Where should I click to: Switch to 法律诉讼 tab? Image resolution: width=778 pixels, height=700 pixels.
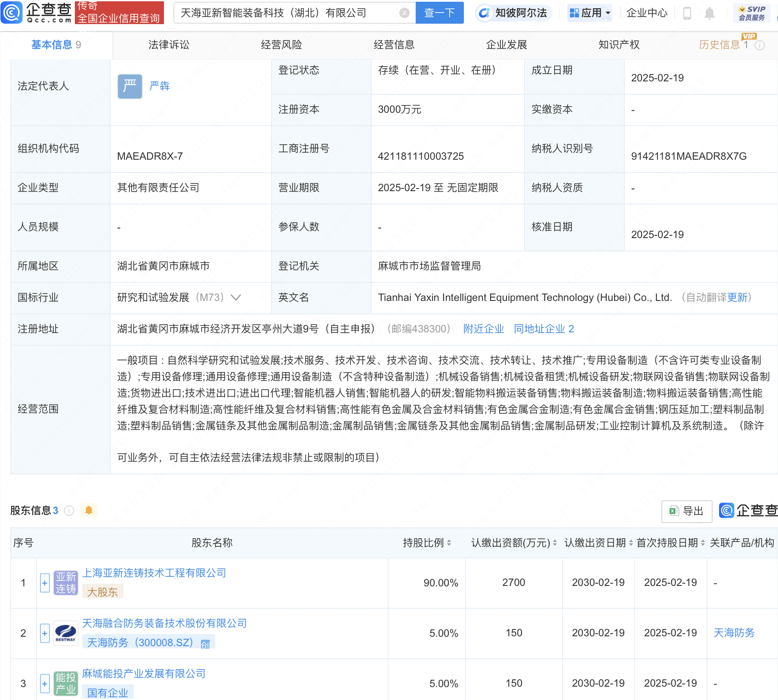169,45
